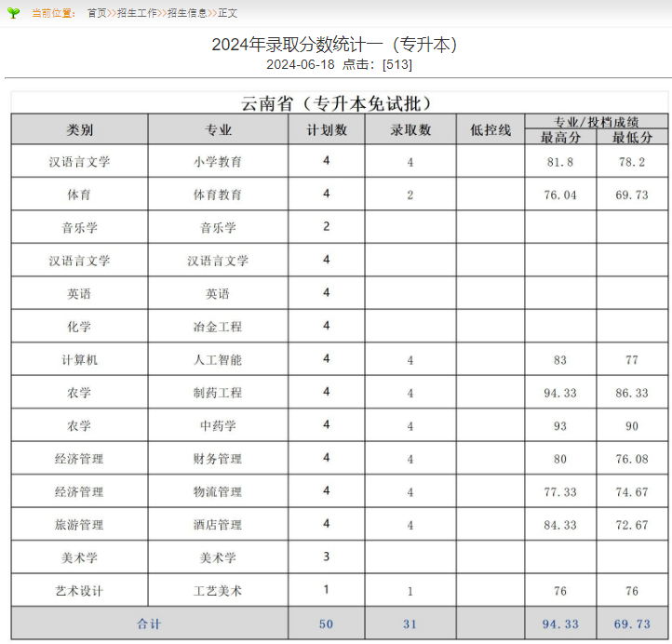Select the 冶金工程 major cell
Screen dimensions: 672x644
click(218, 327)
